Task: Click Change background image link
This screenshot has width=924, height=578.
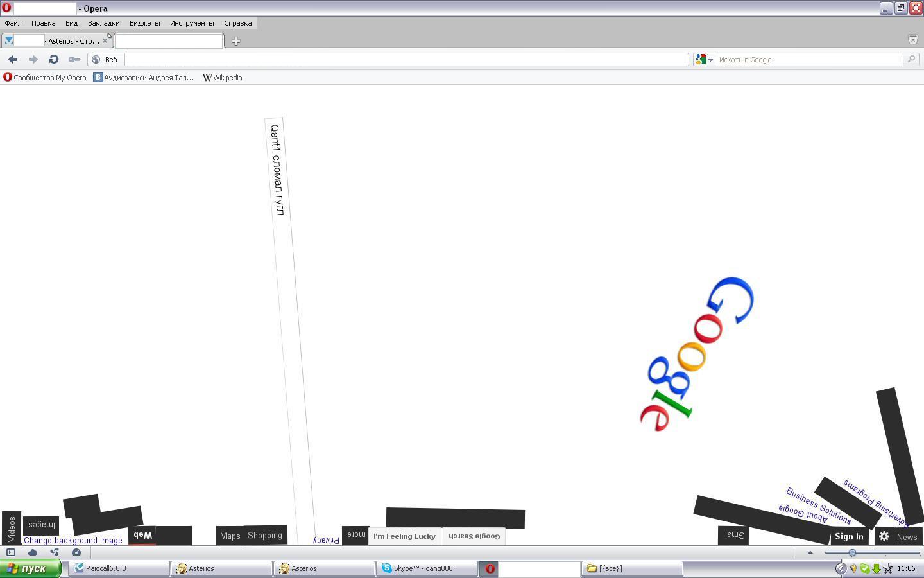Action: (73, 540)
